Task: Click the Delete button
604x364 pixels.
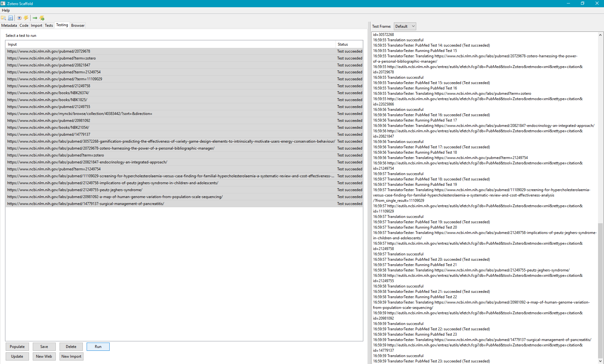Action: tap(71, 347)
